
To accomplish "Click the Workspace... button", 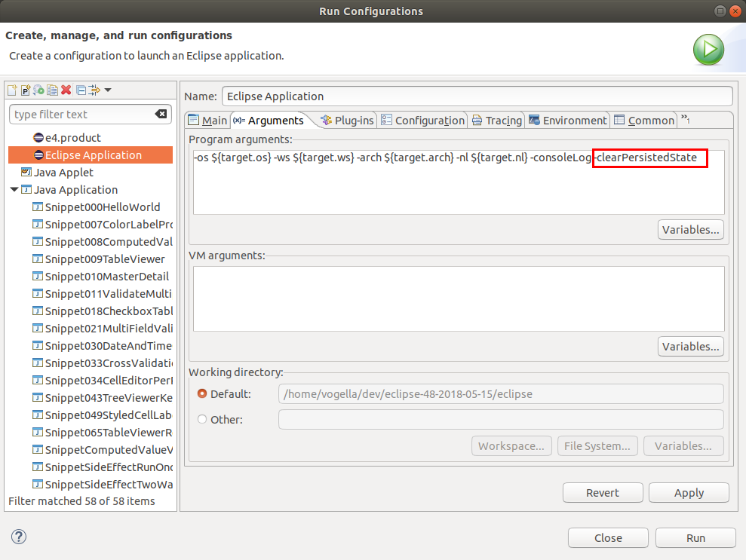I will coord(511,446).
